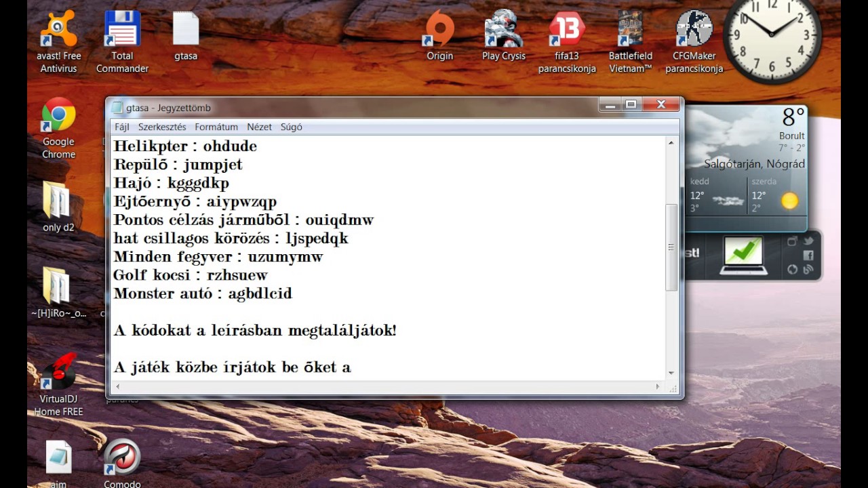The image size is (868, 488).
Task: Click Salgótarján, Nógrád location in weather gadget
Action: 754,164
